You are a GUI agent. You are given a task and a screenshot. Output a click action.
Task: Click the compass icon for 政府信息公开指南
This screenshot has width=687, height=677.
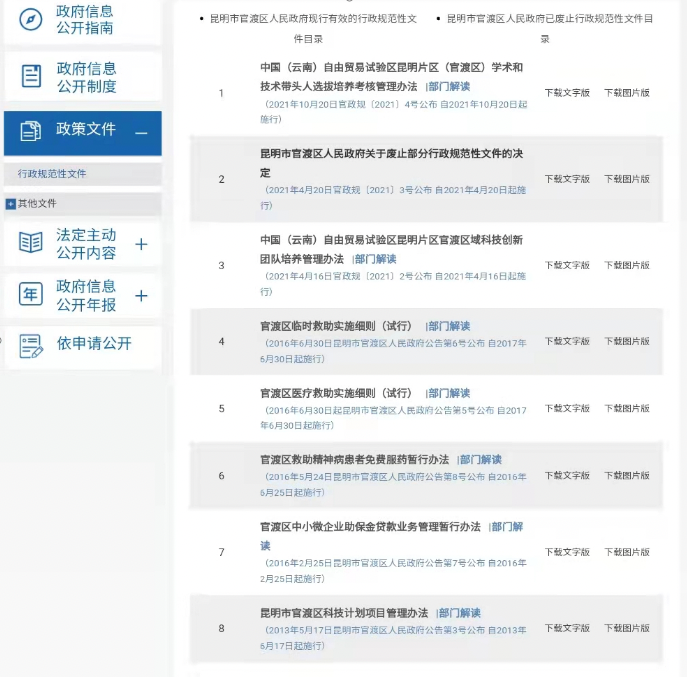click(x=31, y=19)
